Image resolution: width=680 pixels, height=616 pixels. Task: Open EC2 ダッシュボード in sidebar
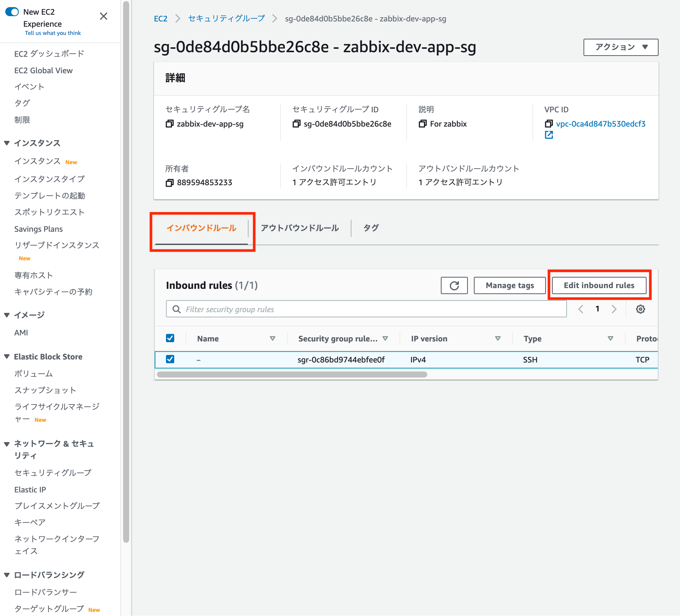(49, 54)
